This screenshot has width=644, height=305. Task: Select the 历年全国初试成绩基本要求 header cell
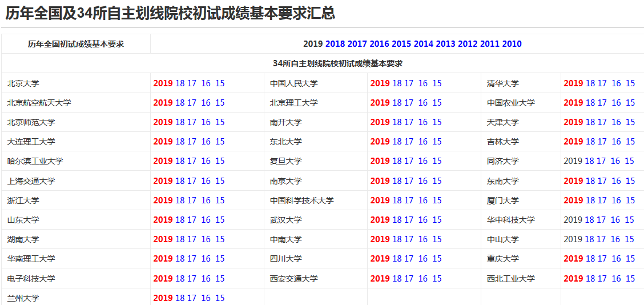pos(76,44)
